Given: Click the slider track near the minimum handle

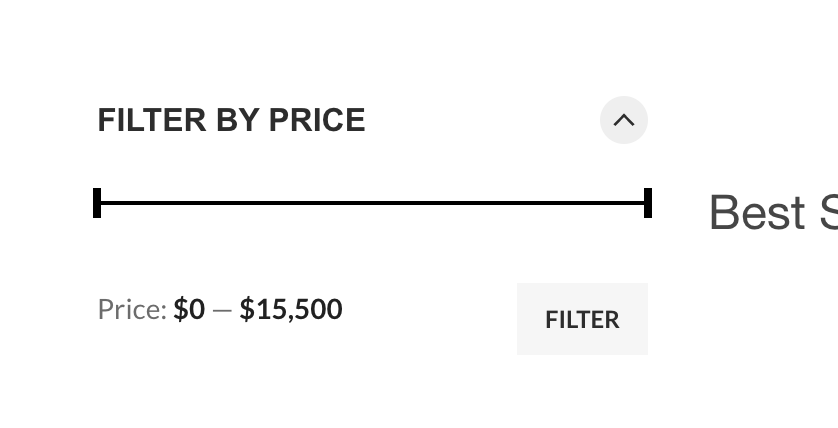Looking at the screenshot, I should [125, 202].
